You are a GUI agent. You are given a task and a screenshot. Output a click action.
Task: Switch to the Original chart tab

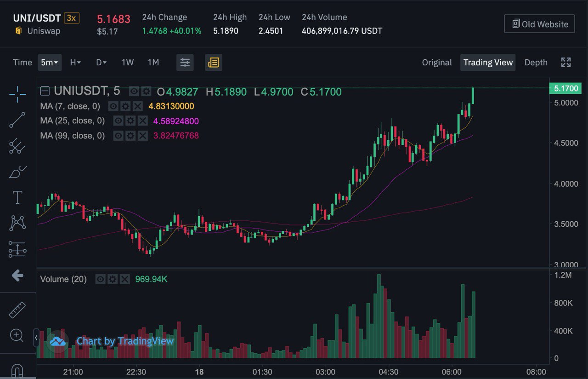(x=437, y=63)
